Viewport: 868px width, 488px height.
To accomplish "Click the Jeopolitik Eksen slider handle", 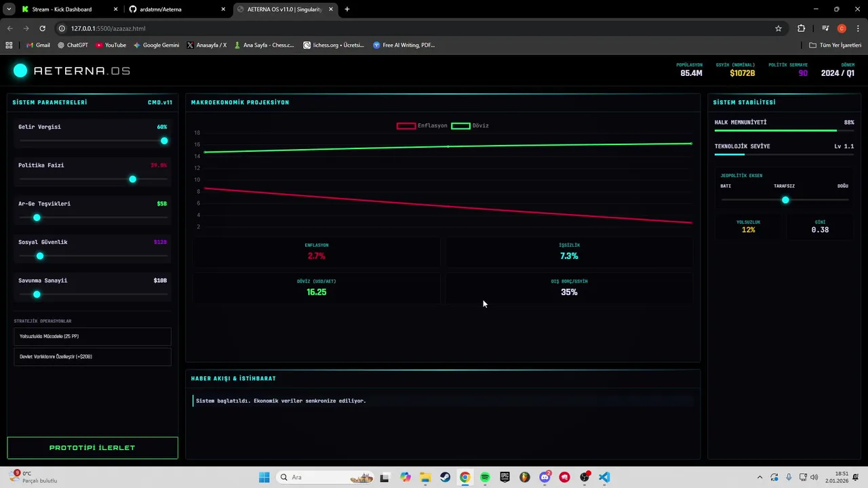I will point(785,200).
